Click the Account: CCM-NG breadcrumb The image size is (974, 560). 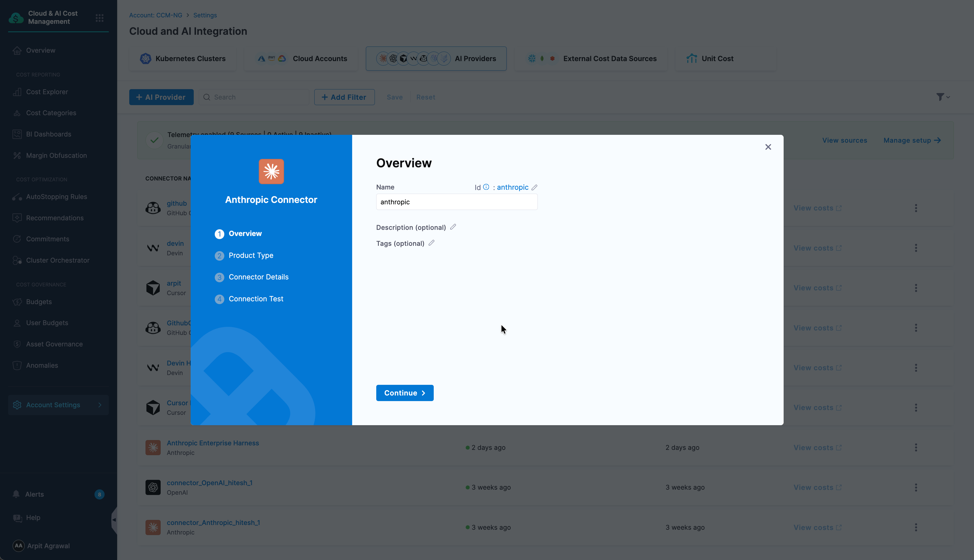(x=156, y=15)
